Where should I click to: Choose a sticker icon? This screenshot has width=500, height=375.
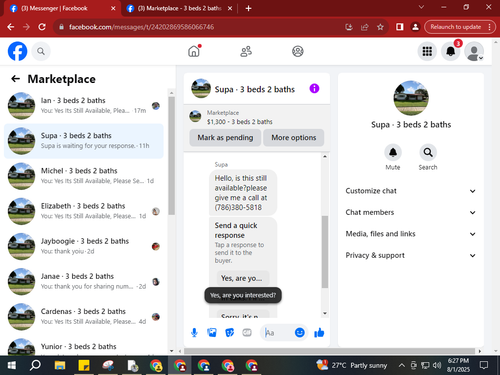tap(230, 332)
